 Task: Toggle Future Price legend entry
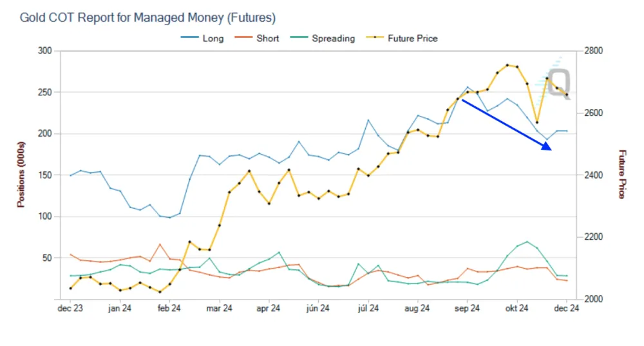pos(412,39)
